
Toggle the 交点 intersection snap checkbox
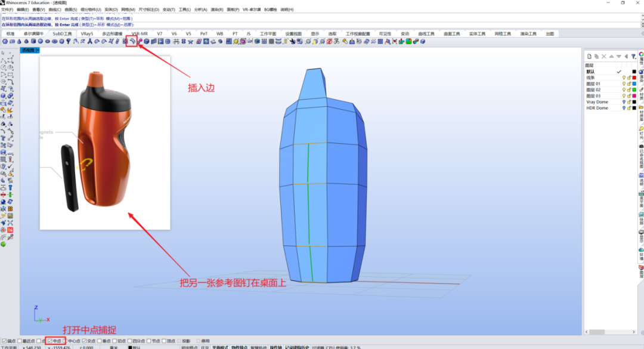click(x=85, y=341)
